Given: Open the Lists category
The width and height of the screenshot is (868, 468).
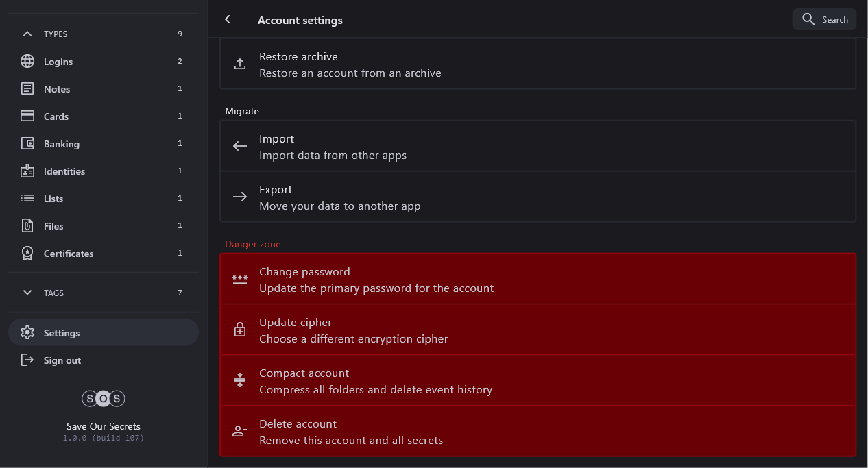Looking at the screenshot, I should coord(53,199).
